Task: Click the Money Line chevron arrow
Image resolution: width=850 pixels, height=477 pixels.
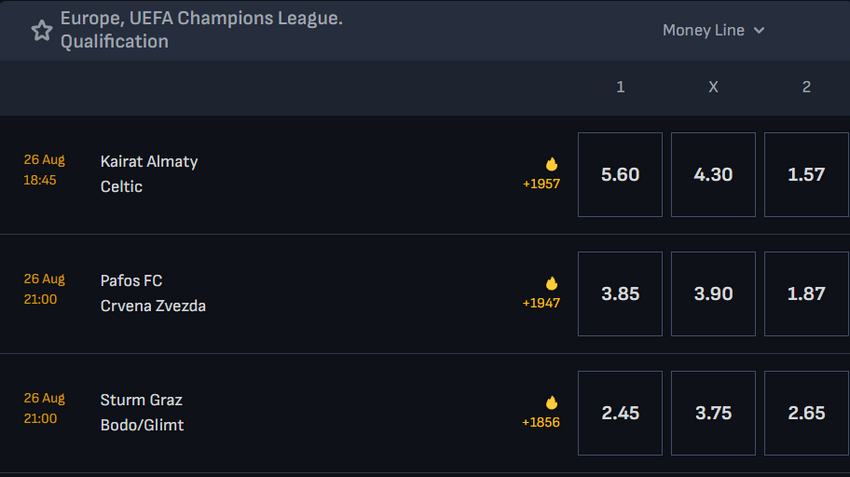Action: tap(759, 31)
